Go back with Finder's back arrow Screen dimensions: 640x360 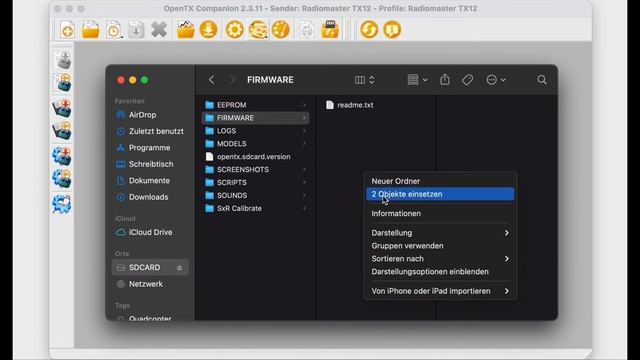[211, 80]
